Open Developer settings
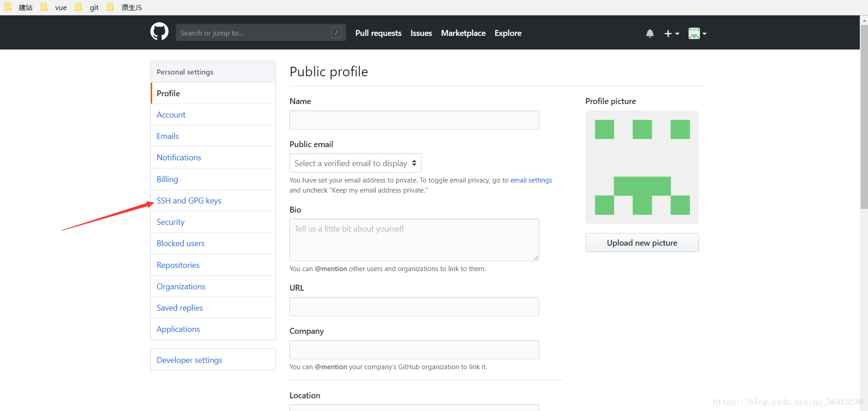868x411 pixels. pos(213,360)
